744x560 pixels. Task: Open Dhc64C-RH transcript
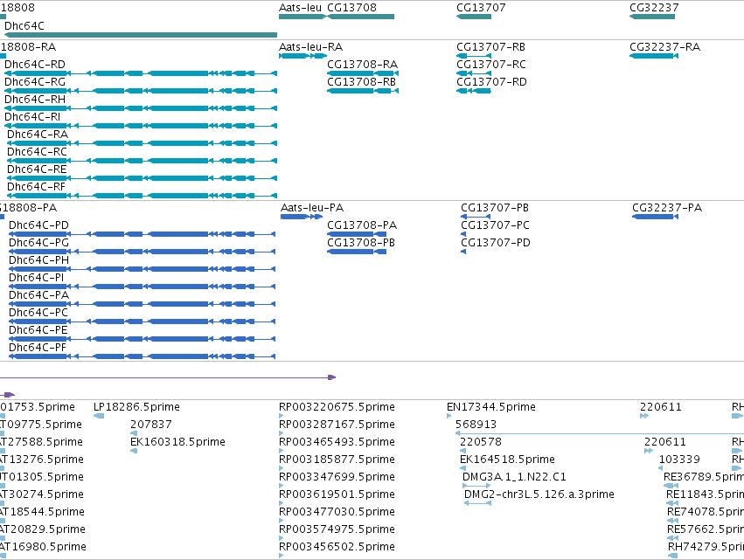141,108
